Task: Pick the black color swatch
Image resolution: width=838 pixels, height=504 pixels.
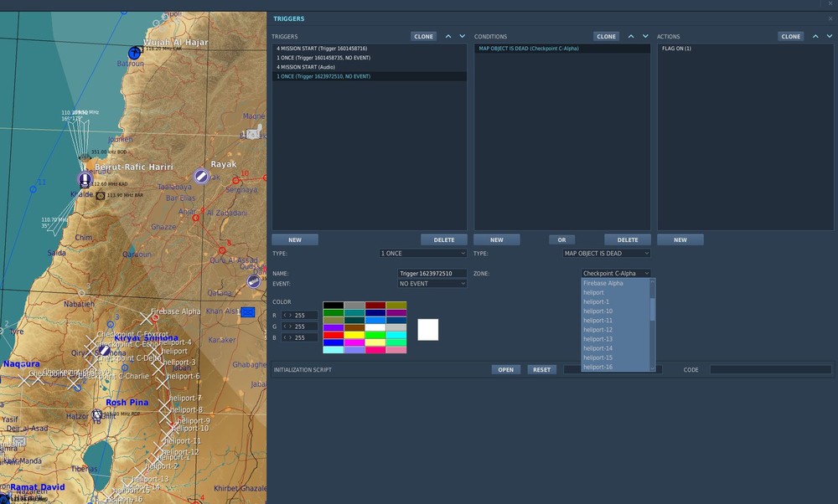Action: [333, 306]
